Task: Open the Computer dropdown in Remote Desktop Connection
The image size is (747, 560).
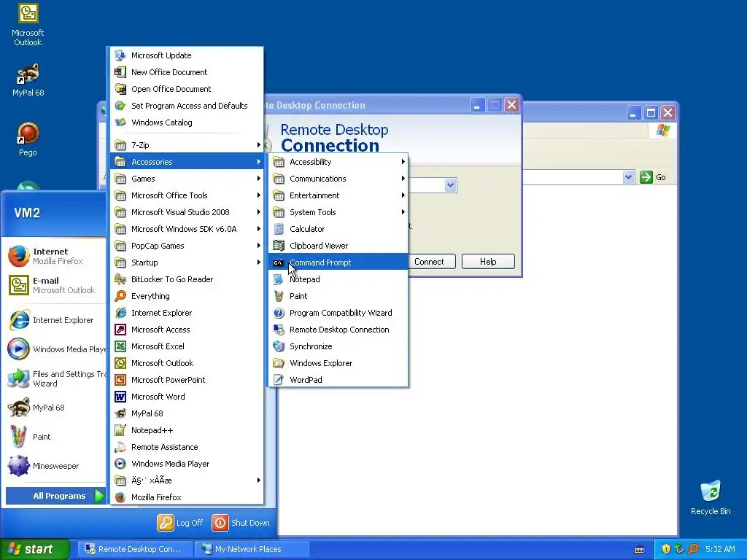Action: click(450, 184)
